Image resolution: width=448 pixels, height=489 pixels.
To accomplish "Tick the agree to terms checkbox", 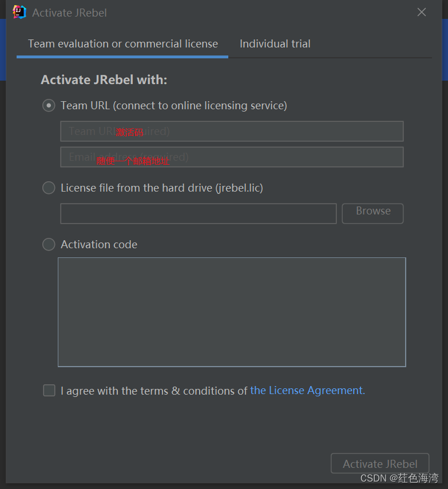I will click(49, 391).
